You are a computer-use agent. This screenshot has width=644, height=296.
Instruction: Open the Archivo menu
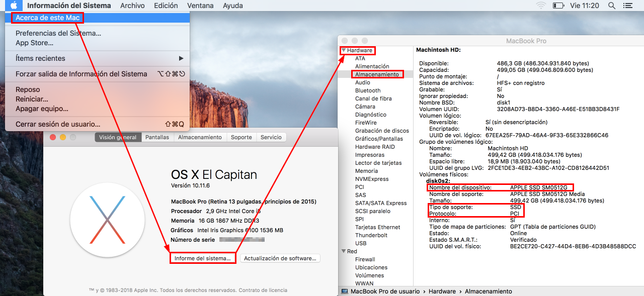[132, 6]
